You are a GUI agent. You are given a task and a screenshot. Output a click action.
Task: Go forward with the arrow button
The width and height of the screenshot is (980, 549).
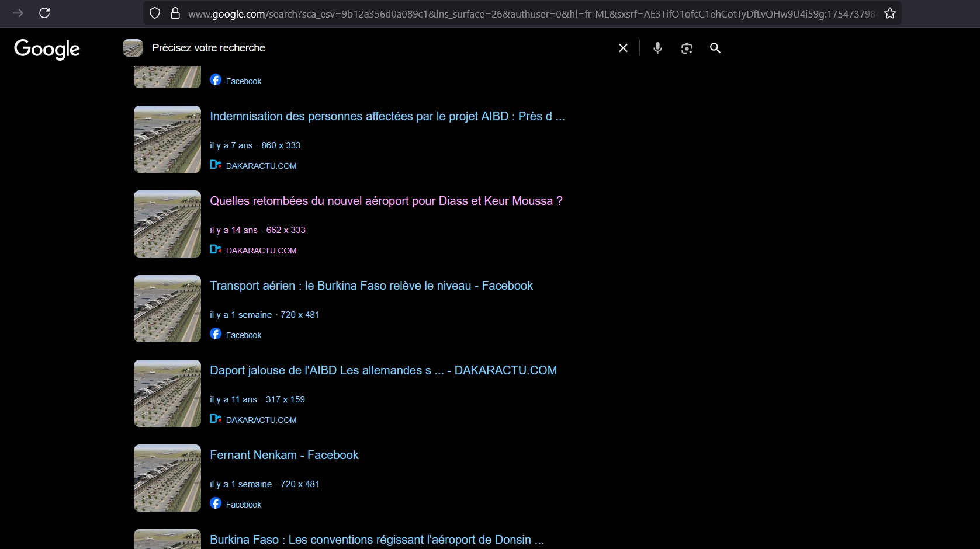point(18,13)
